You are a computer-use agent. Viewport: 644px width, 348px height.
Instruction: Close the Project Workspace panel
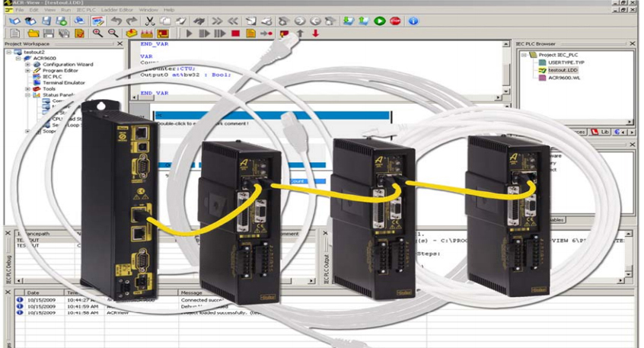(x=120, y=43)
